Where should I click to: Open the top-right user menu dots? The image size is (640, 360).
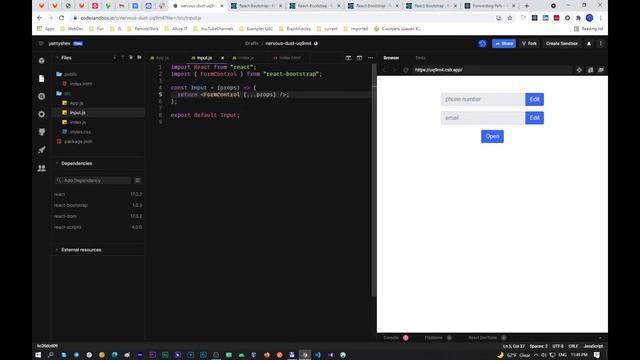pyautogui.click(x=600, y=43)
